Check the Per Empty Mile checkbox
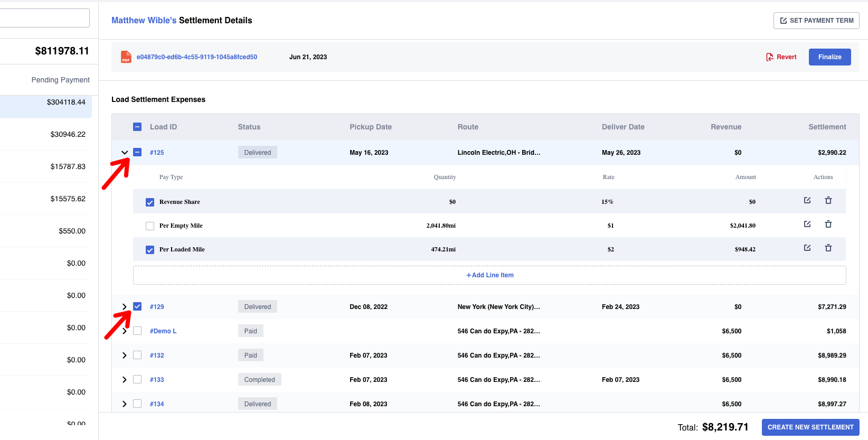 click(150, 226)
